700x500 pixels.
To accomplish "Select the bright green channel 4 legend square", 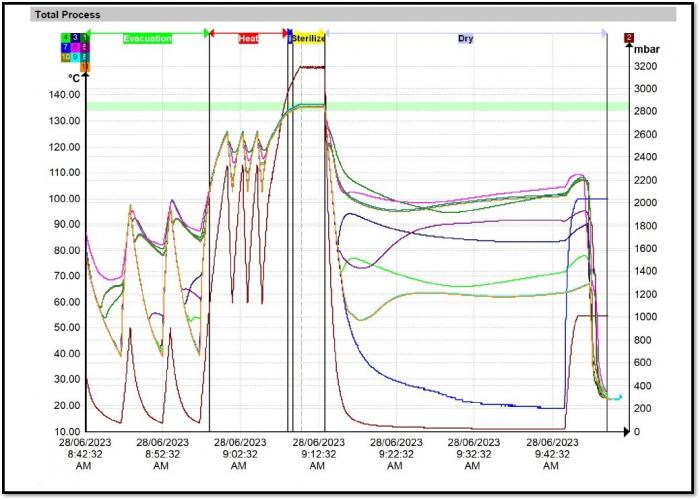I will pyautogui.click(x=66, y=38).
